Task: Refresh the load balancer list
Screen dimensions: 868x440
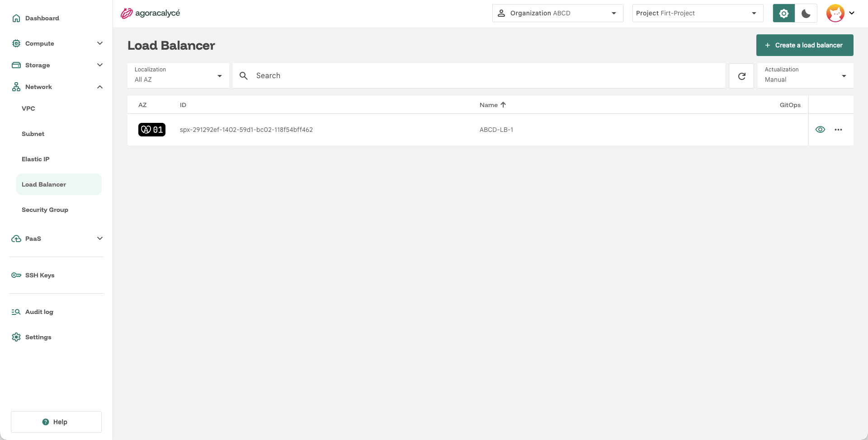Action: 741,76
